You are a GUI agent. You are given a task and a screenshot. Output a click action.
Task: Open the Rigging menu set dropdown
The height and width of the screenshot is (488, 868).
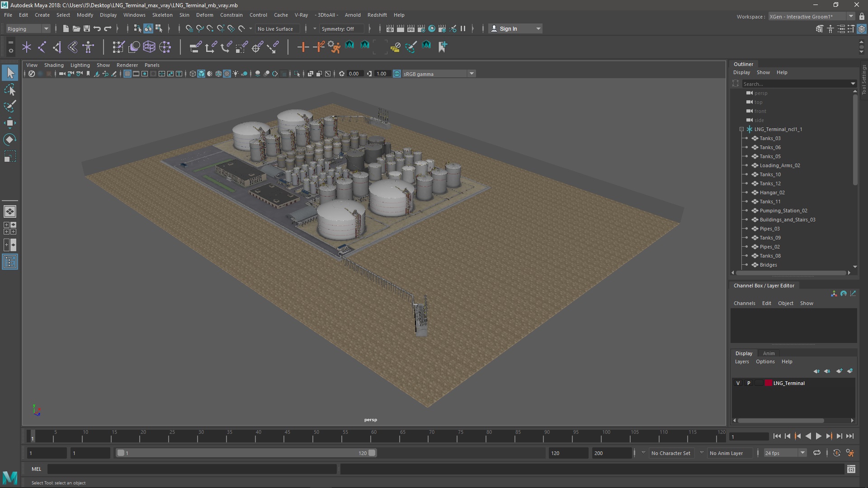tap(28, 28)
